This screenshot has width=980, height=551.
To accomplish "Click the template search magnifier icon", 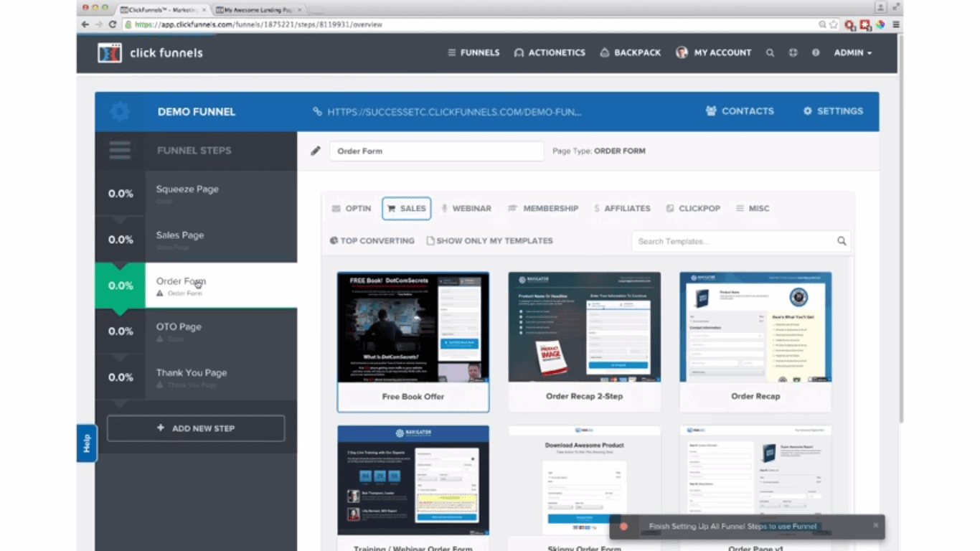I will [842, 241].
